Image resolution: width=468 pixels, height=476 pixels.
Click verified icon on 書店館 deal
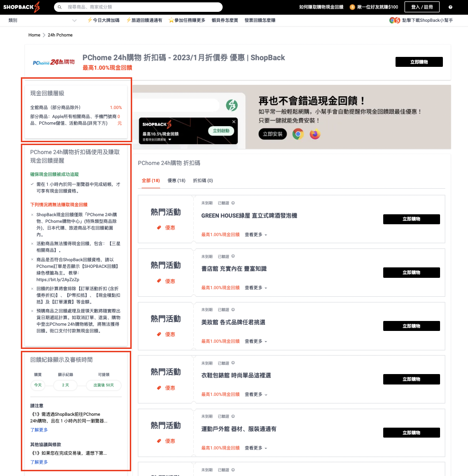click(x=233, y=256)
